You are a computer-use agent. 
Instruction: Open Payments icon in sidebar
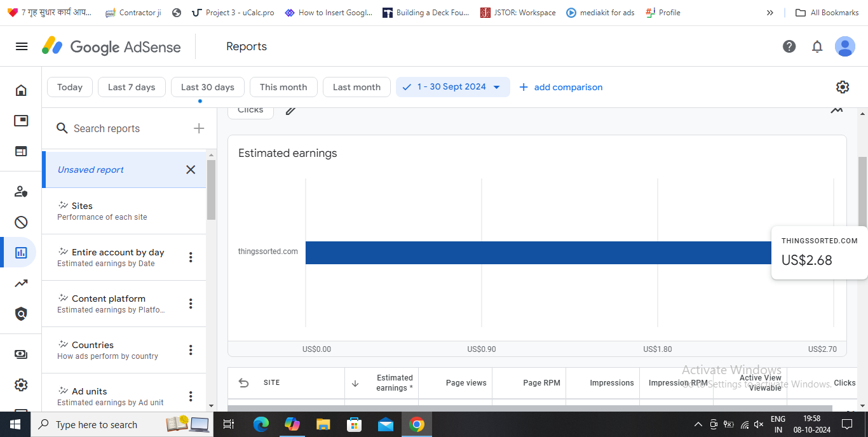pyautogui.click(x=21, y=354)
